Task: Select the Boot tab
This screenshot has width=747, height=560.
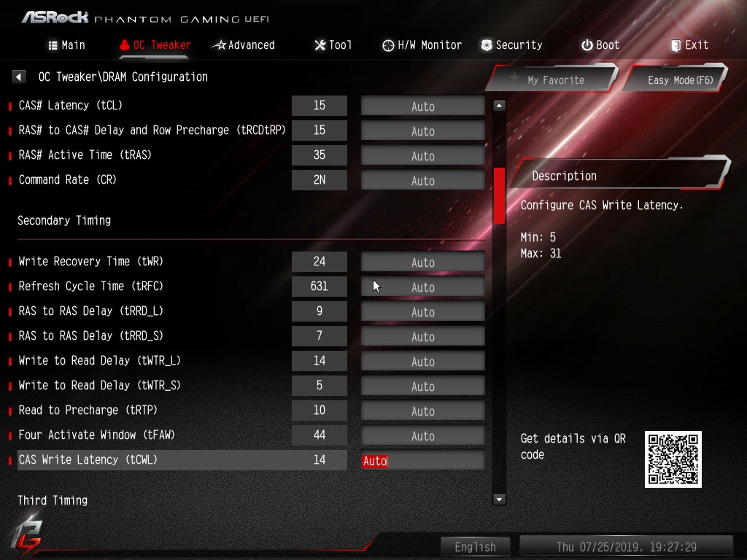Action: tap(600, 45)
